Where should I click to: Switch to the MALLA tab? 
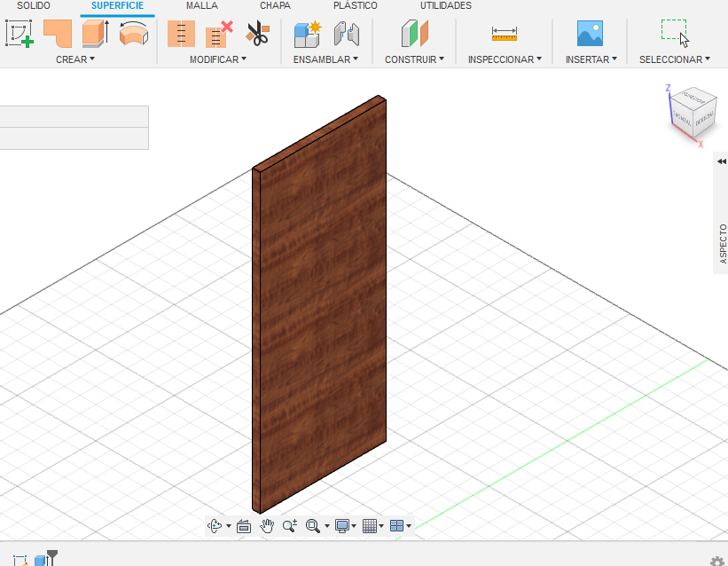(202, 5)
